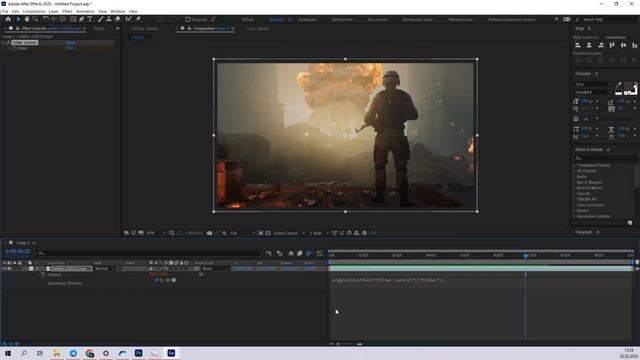Open the Active Camera dropdown

pos(289,233)
